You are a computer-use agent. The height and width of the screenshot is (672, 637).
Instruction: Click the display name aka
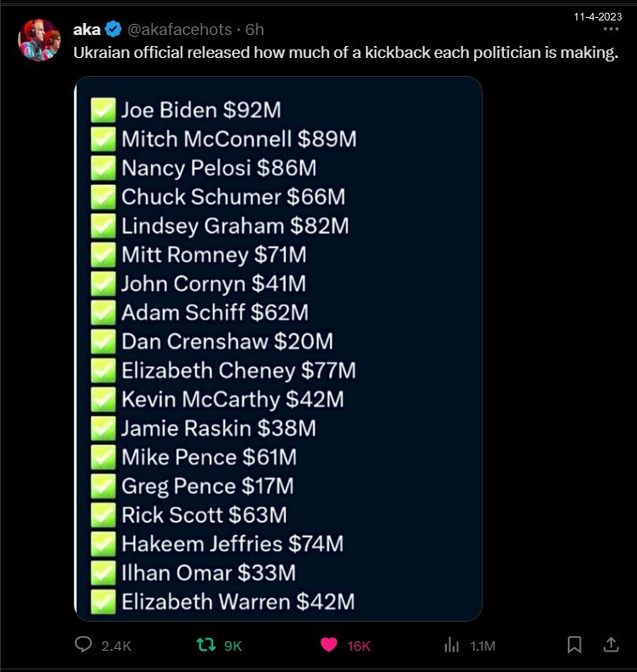[x=87, y=30]
